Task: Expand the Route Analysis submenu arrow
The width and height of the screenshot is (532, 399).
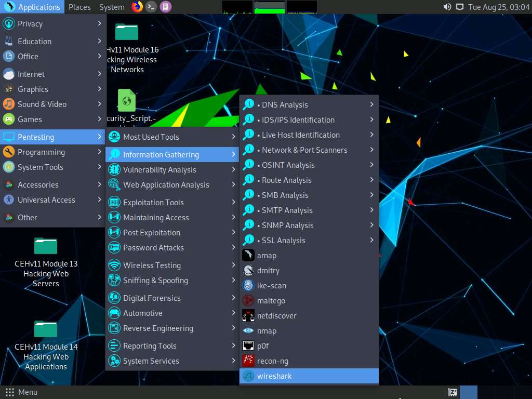Action: coord(371,180)
